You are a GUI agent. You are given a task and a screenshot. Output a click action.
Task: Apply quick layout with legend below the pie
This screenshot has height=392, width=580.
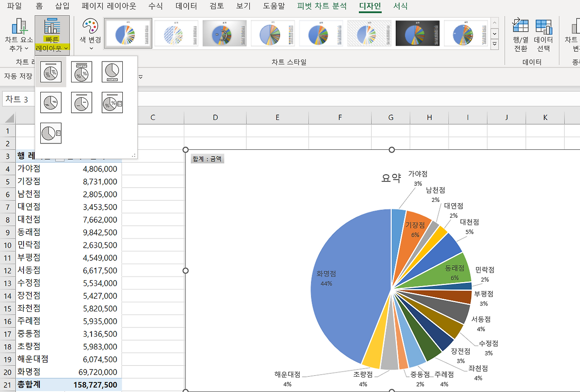112,72
